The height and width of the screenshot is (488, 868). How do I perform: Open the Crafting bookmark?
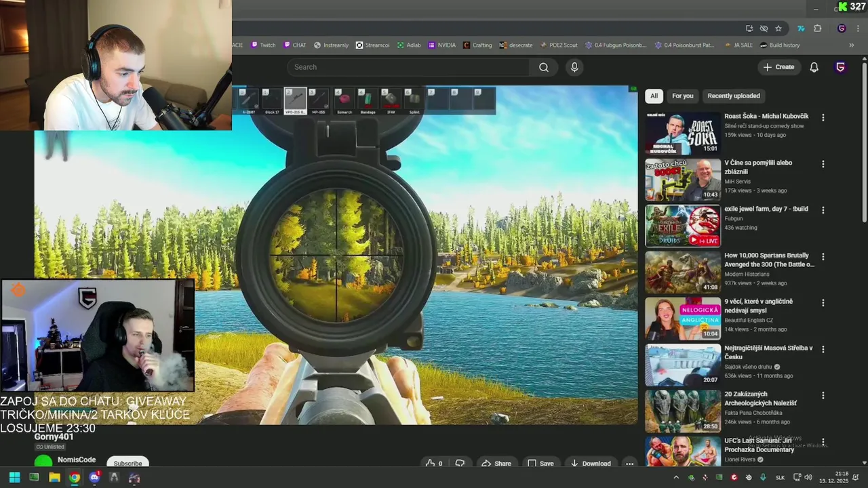[477, 45]
